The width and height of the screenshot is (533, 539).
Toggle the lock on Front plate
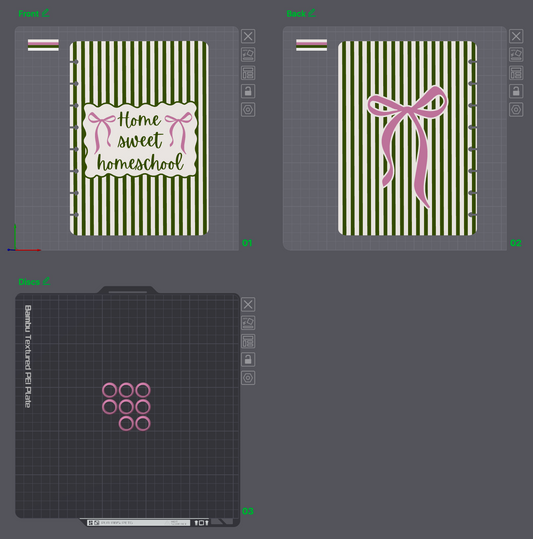(248, 91)
